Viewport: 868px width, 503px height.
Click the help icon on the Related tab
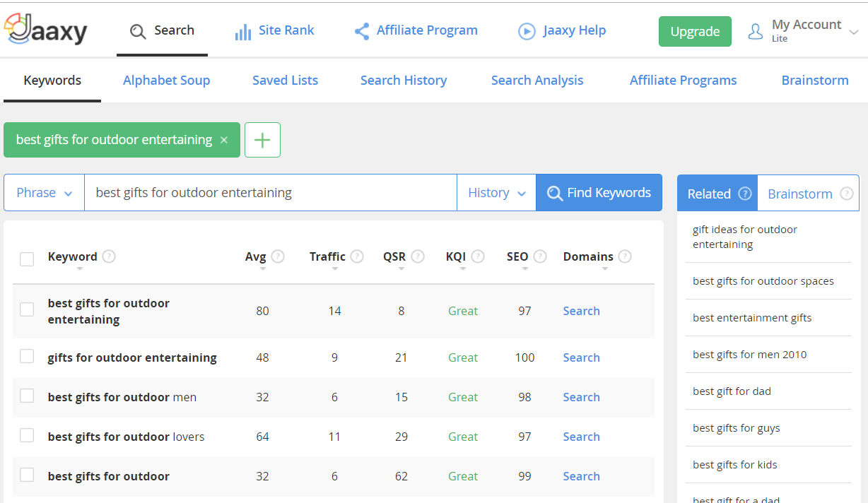[x=745, y=194]
